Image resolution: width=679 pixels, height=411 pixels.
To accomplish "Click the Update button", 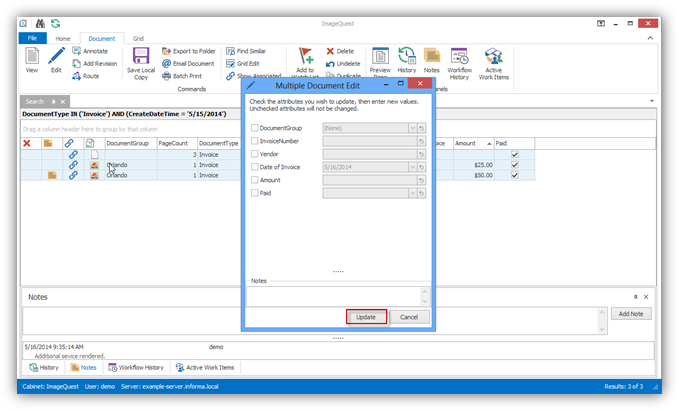I will [366, 317].
